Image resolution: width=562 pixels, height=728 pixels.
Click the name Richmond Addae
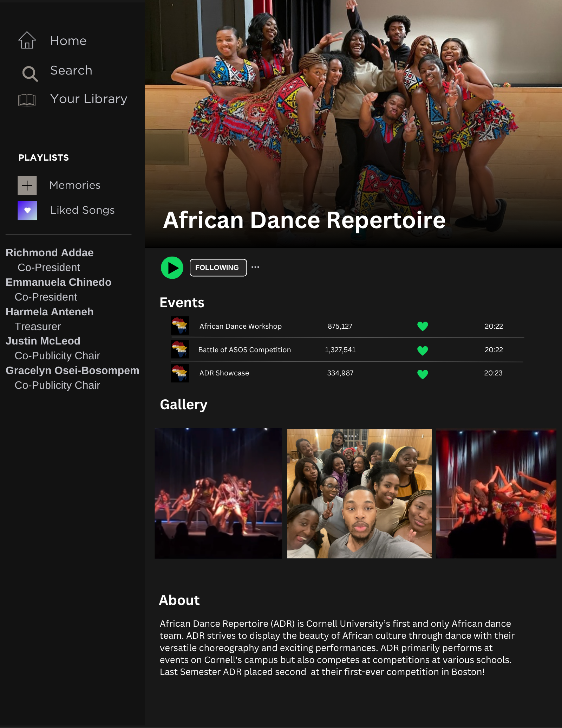tap(50, 253)
